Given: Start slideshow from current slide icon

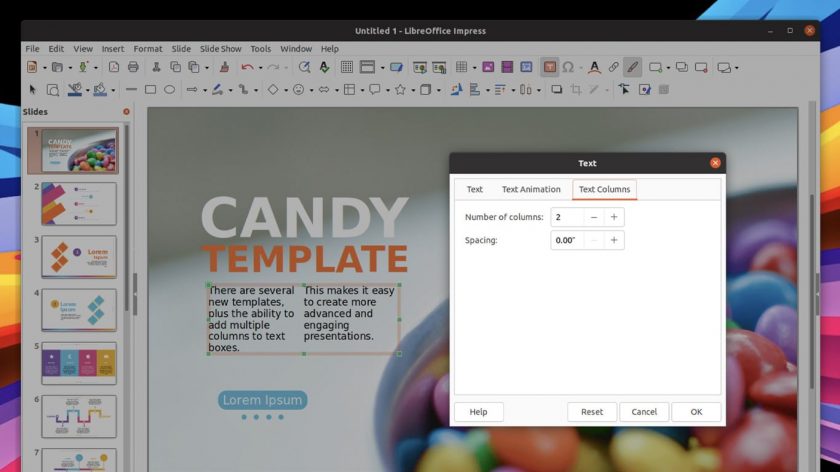Looking at the screenshot, I should [439, 67].
